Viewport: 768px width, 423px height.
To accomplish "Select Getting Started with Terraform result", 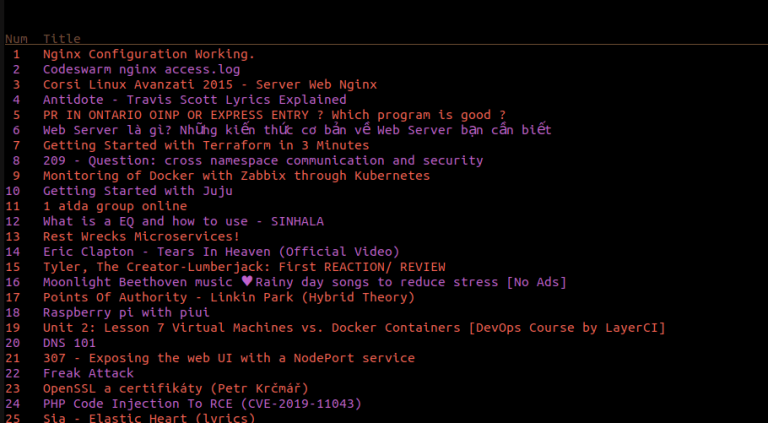I will (x=206, y=145).
